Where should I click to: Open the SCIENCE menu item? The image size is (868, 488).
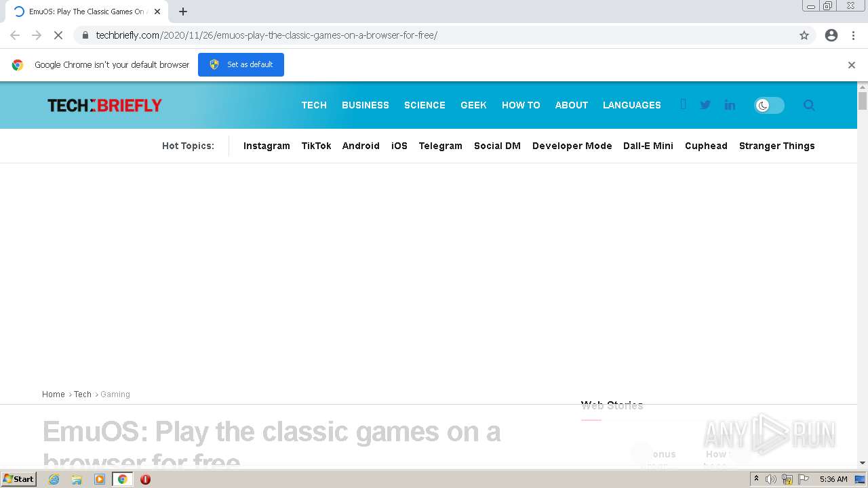click(425, 105)
